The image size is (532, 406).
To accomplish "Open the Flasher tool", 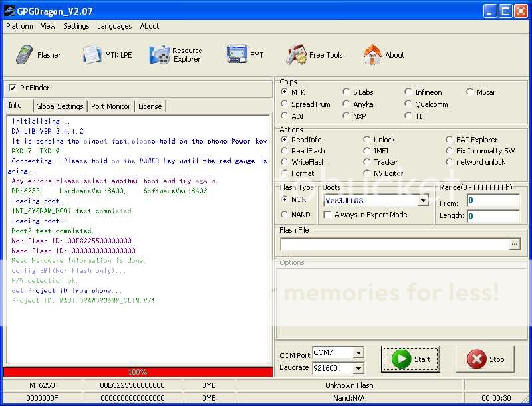I will pos(39,55).
